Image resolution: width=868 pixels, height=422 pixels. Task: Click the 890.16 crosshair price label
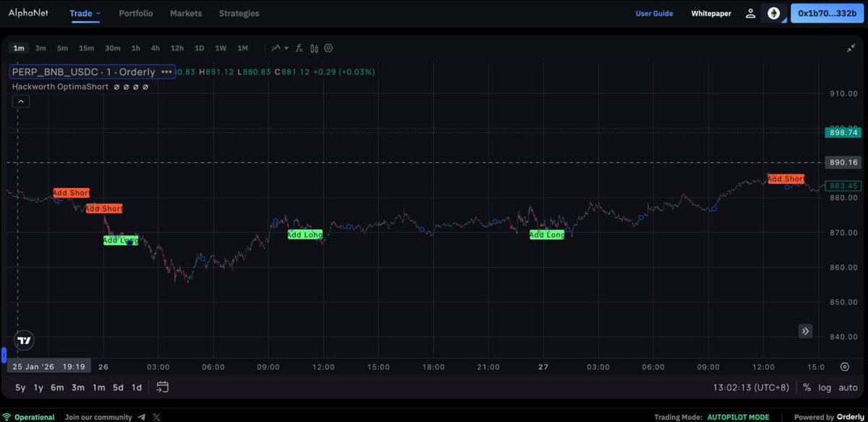click(843, 163)
